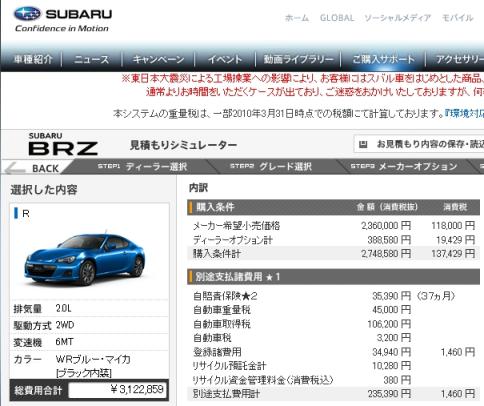This screenshot has width=484, height=406.
Task: Open the モバイル link
Action: pyautogui.click(x=457, y=18)
